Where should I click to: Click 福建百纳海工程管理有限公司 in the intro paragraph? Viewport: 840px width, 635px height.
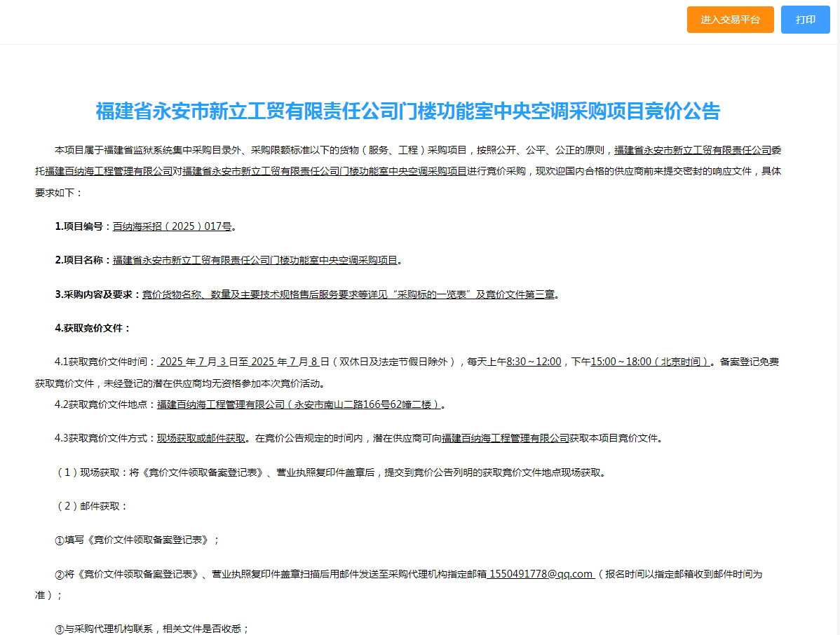(x=109, y=171)
